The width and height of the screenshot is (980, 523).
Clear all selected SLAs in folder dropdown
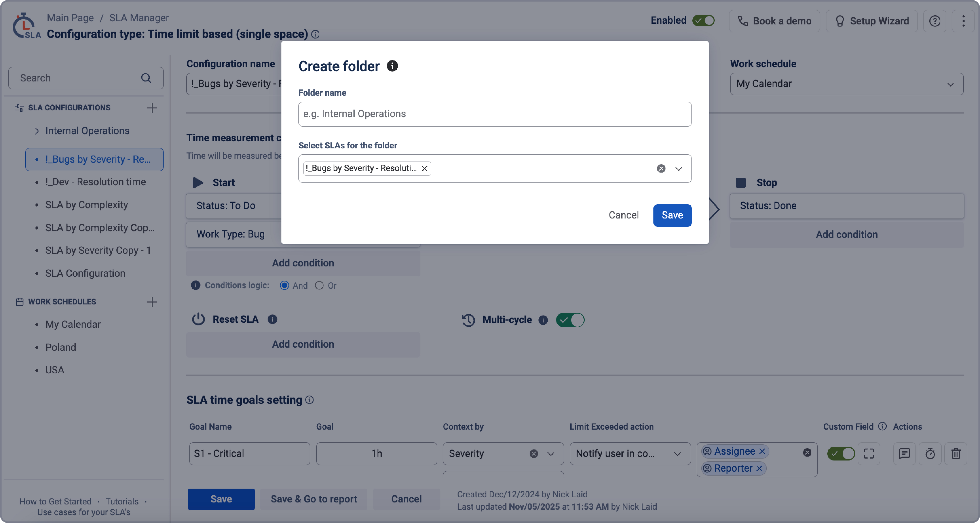pos(661,168)
